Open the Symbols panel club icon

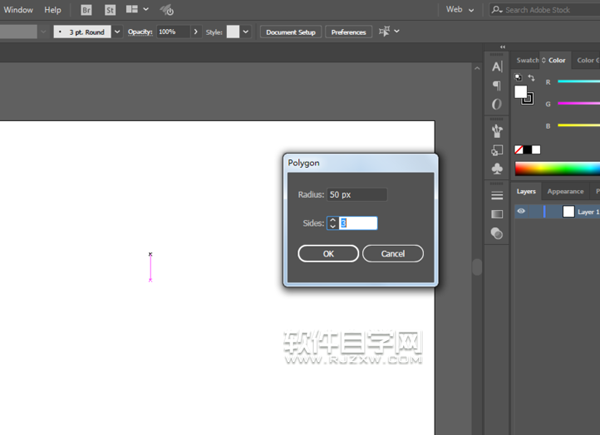click(x=497, y=168)
